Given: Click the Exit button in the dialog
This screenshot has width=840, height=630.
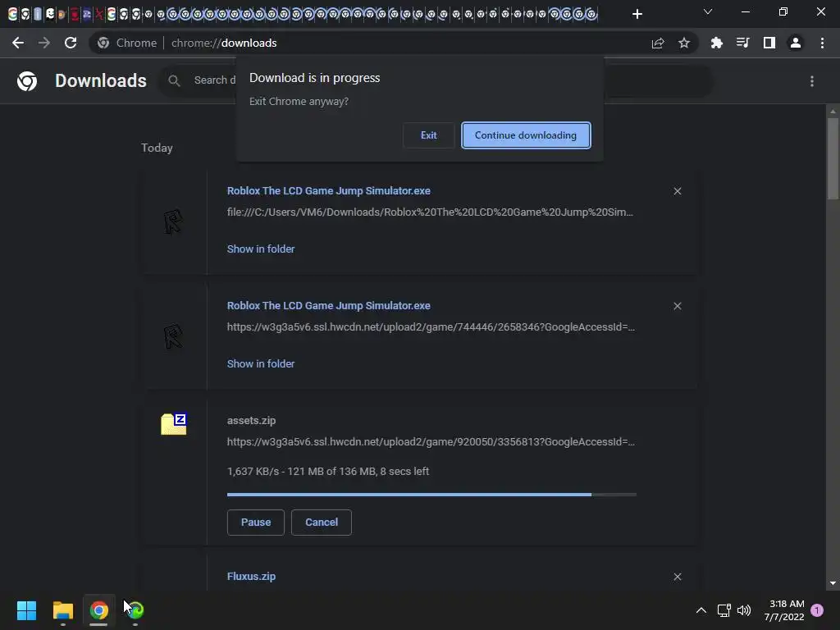Looking at the screenshot, I should pos(428,135).
